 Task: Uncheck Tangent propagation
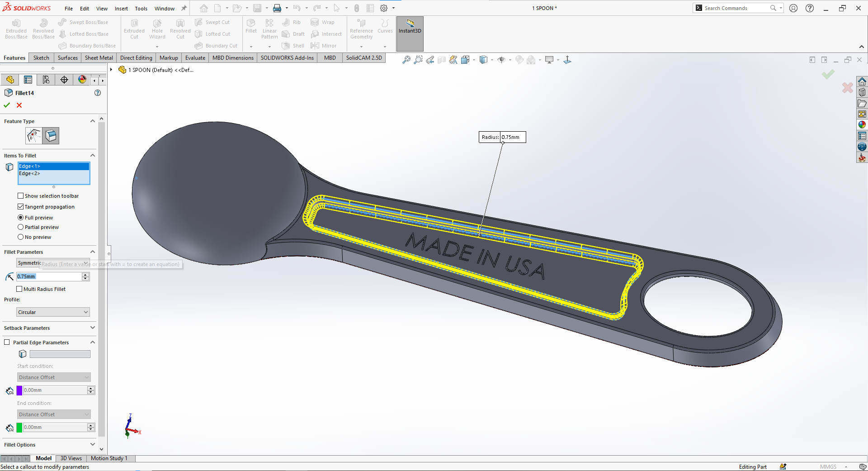20,207
